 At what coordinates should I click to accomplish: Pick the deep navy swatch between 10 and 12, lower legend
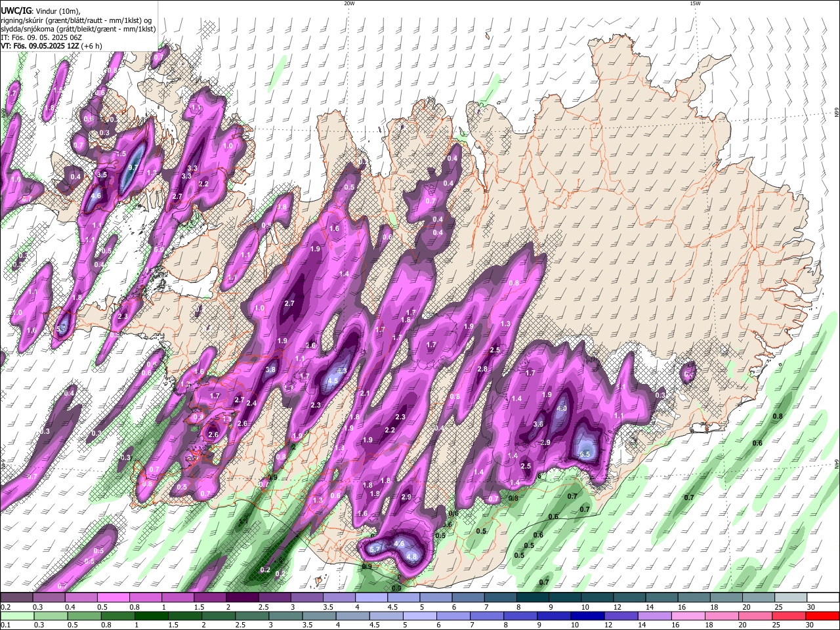point(586,616)
